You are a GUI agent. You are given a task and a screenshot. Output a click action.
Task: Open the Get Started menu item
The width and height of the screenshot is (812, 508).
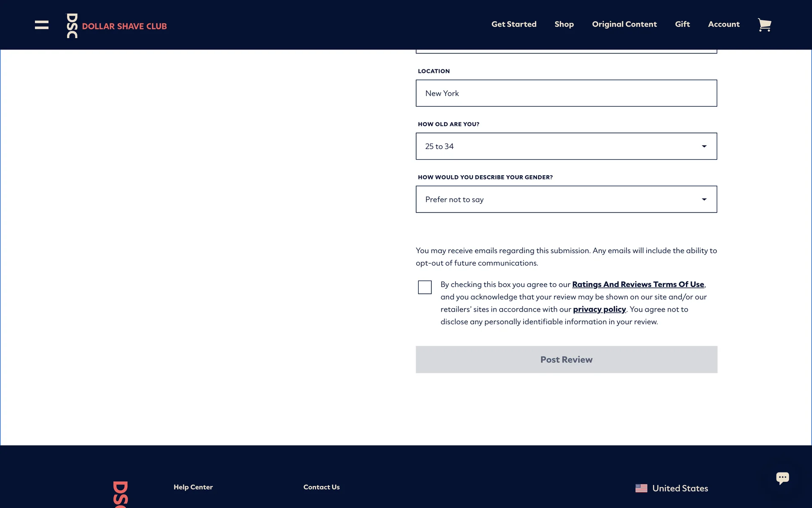click(x=514, y=25)
